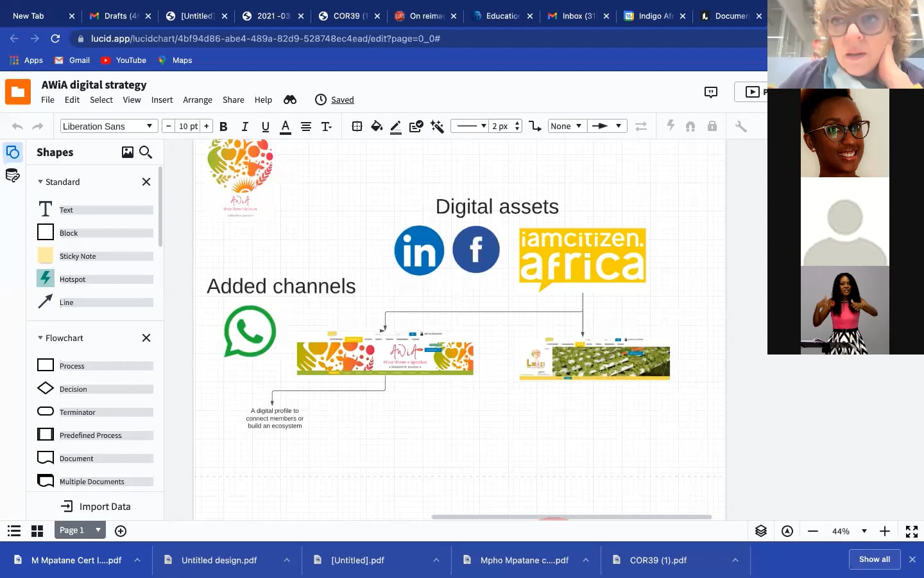Open the Data panel in left sidebar
The height and width of the screenshot is (578, 924).
(x=13, y=175)
